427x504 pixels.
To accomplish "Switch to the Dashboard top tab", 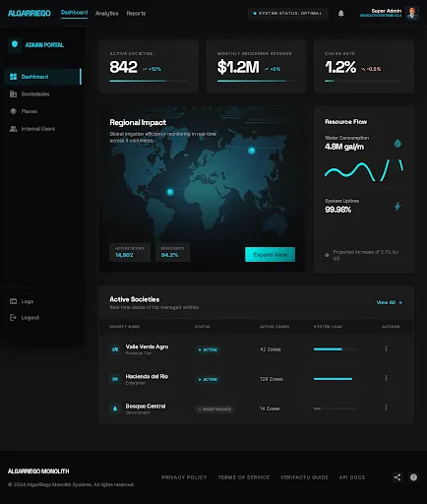I will point(74,13).
